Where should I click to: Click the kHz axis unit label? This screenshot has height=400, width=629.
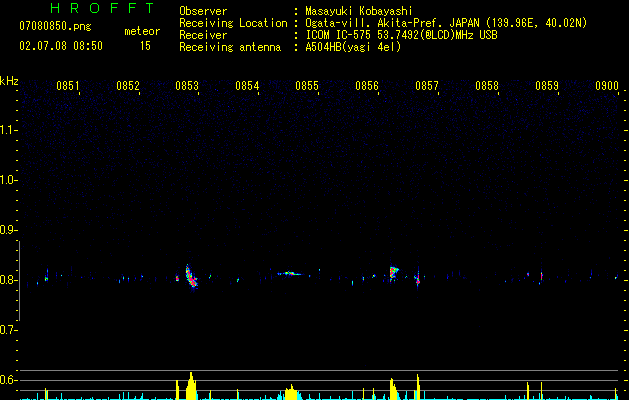click(x=9, y=81)
